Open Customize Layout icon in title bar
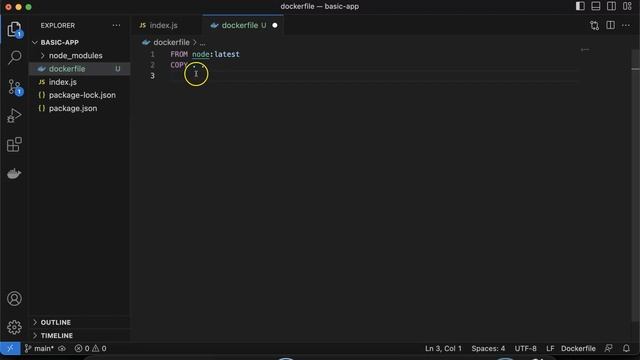The image size is (640, 360). (x=627, y=6)
